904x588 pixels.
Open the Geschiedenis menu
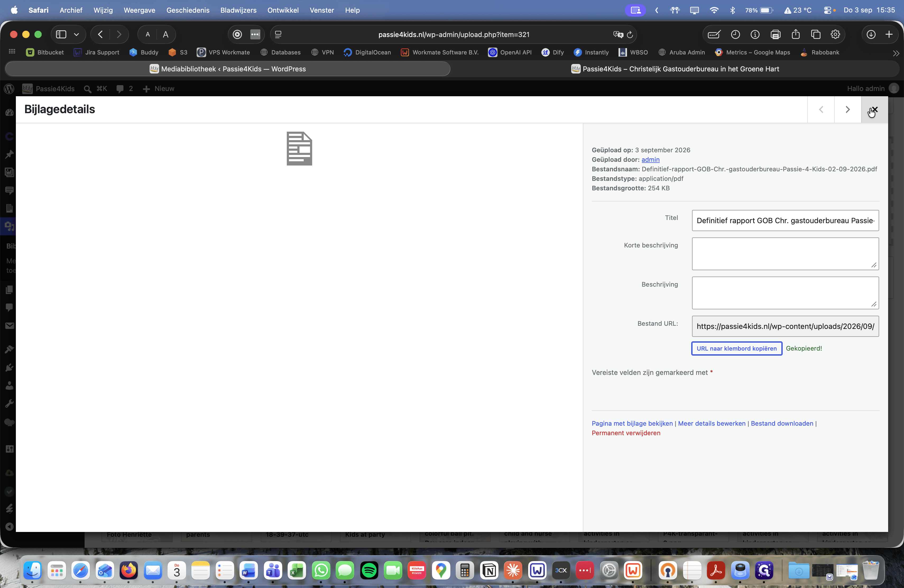pyautogui.click(x=188, y=10)
